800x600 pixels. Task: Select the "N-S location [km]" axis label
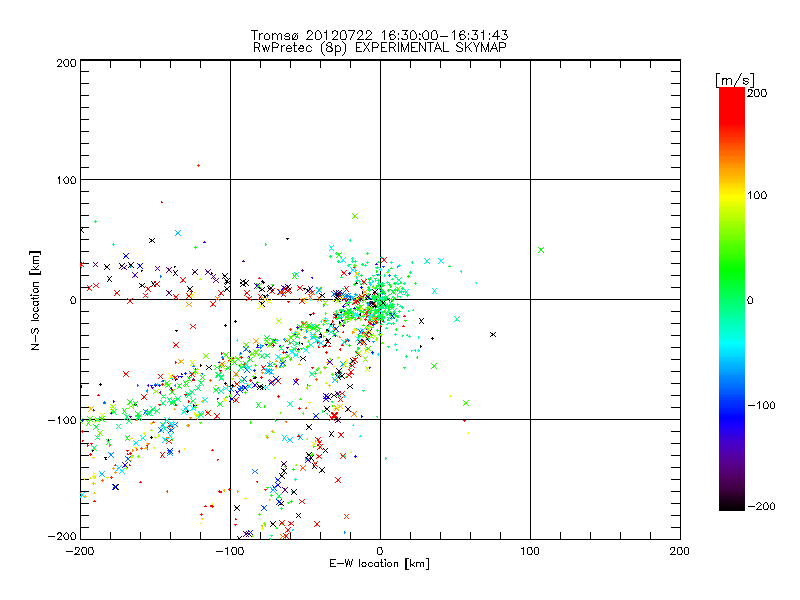coord(35,301)
